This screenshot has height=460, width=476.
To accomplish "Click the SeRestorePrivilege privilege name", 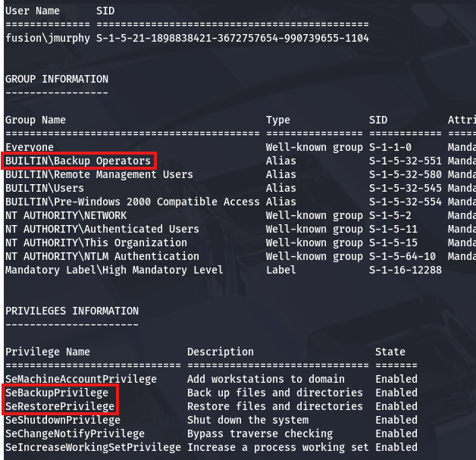I will [x=60, y=406].
